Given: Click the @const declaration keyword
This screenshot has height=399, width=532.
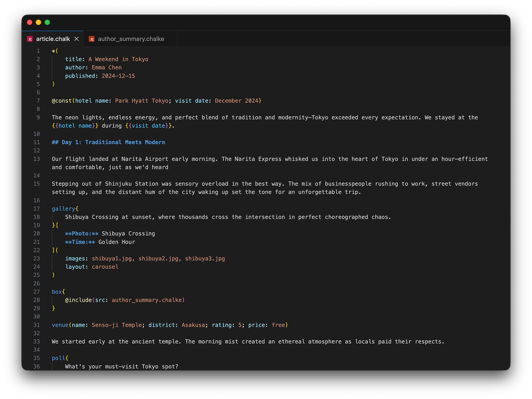Looking at the screenshot, I should click(x=61, y=100).
